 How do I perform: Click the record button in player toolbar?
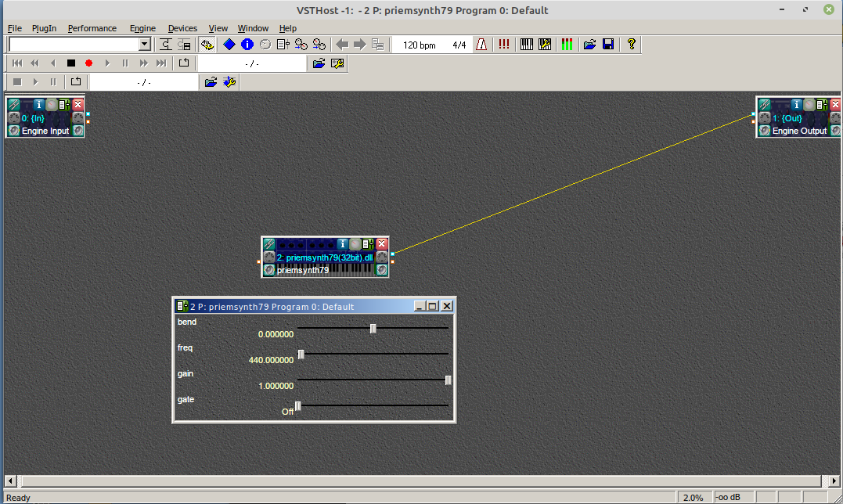pos(88,63)
